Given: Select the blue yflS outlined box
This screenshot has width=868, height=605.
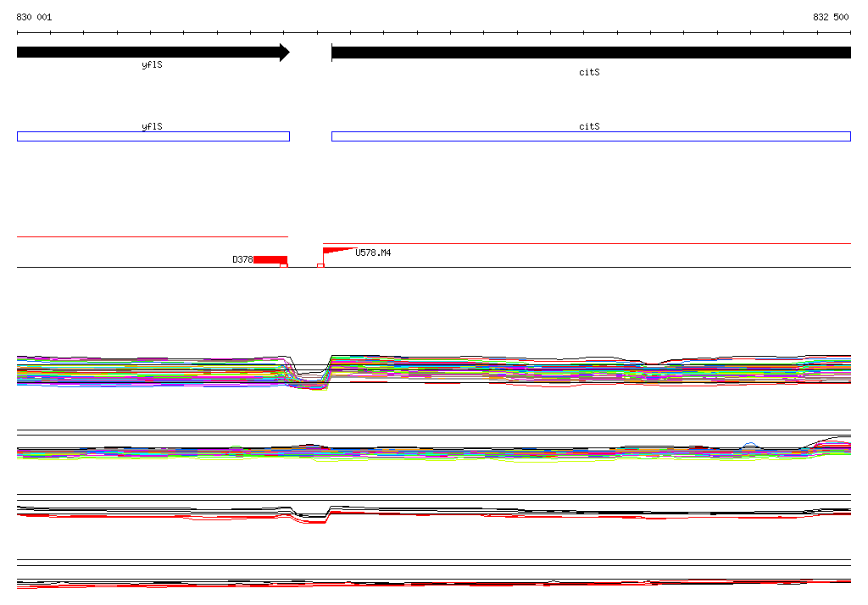Looking at the screenshot, I should [153, 136].
